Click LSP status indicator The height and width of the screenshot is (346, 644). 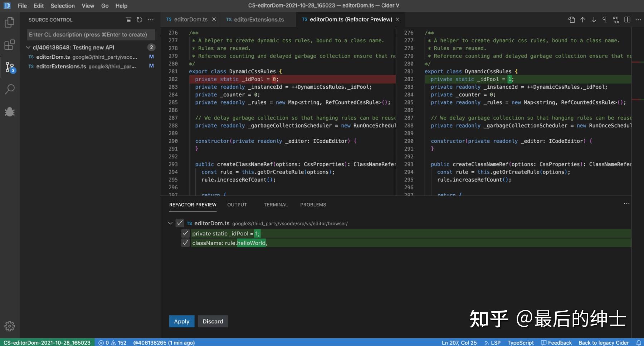pos(492,343)
